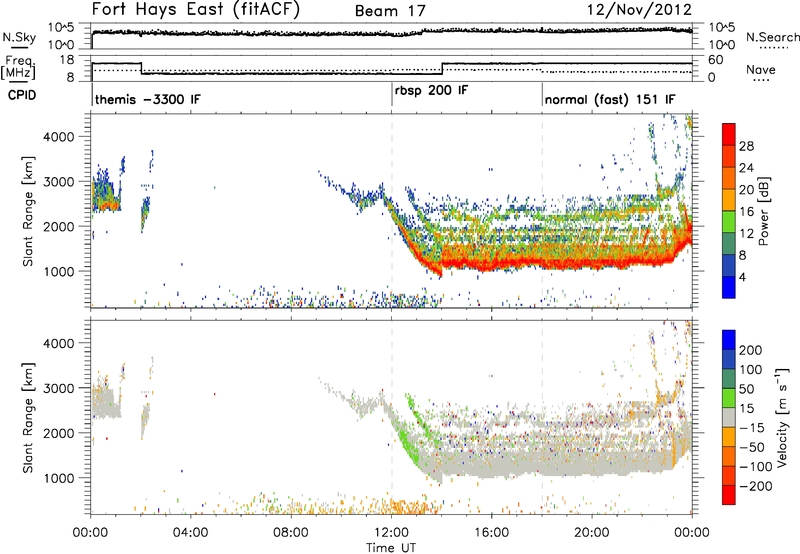Select the "-100" tick on Velocity colorbar
Viewport: 800px width, 554px height.
756,466
